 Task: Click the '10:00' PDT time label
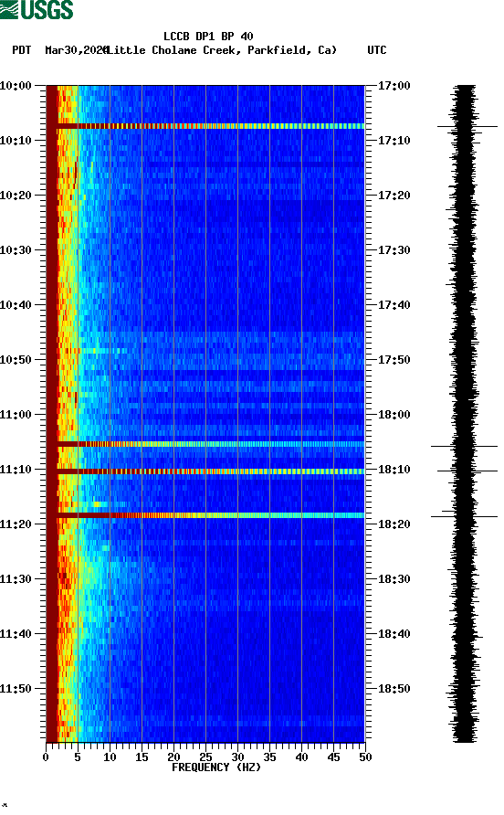[x=16, y=86]
